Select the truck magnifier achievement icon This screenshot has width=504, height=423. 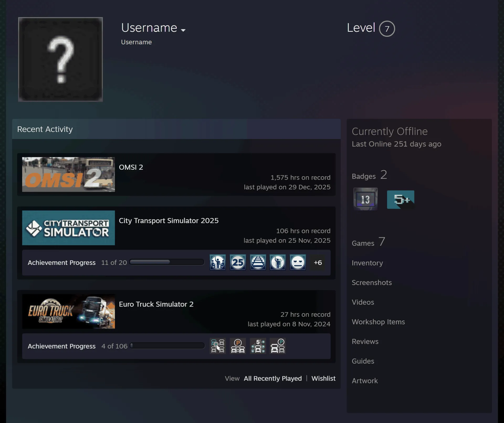click(218, 346)
